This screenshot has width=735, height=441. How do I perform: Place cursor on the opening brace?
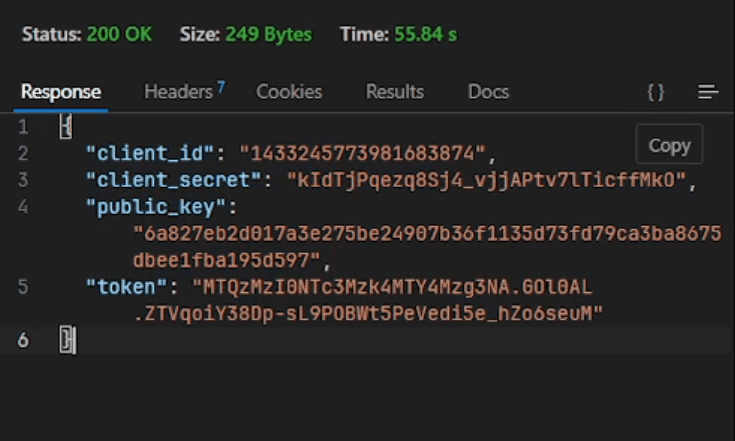pos(65,127)
